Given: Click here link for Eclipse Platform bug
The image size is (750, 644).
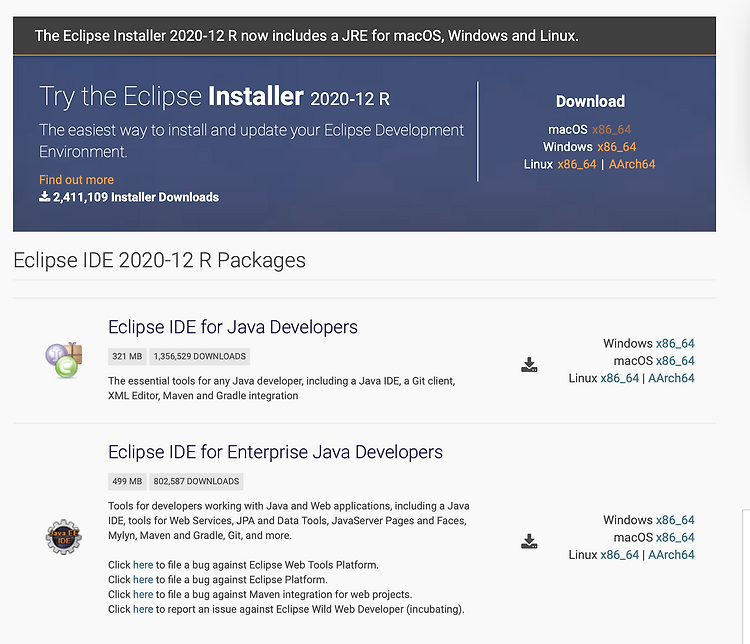Looking at the screenshot, I should (143, 580).
